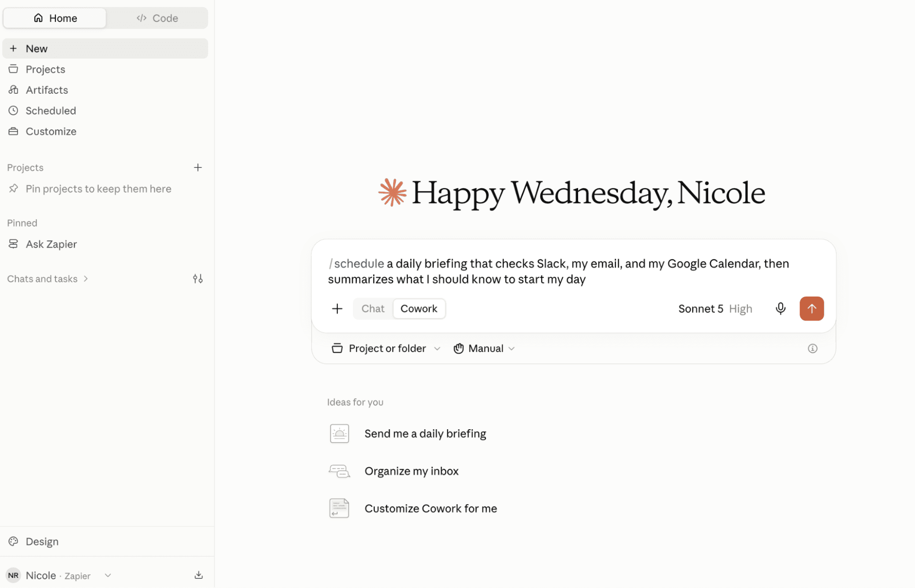
Task: Click the pin icon beside Pin projects
Action: click(13, 189)
